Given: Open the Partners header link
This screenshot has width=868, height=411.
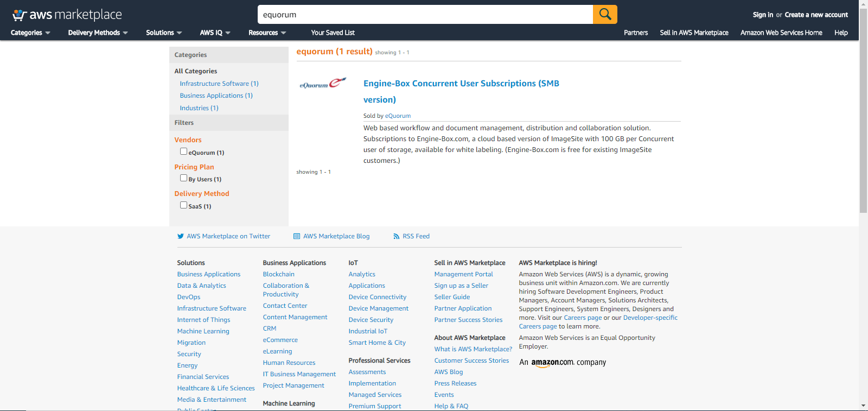Looking at the screenshot, I should click(636, 33).
